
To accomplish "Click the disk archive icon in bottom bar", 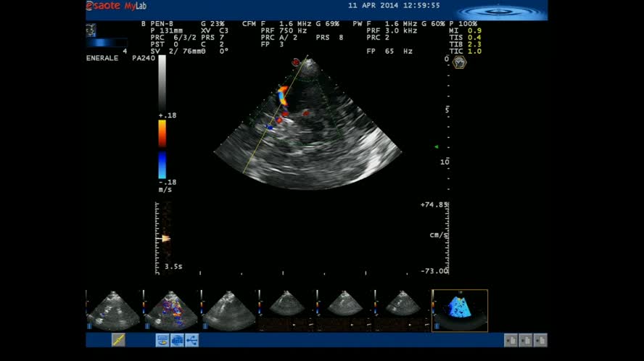I will (x=162, y=339).
